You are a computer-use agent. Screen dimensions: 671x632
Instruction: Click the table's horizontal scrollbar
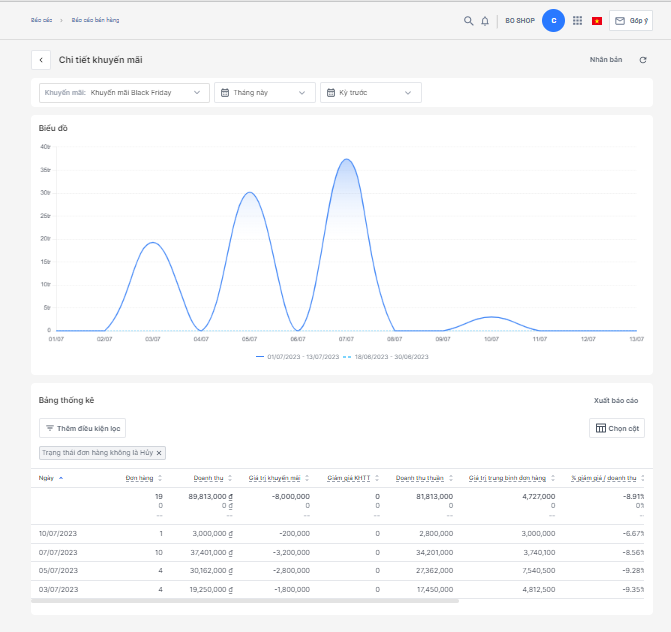click(245, 600)
